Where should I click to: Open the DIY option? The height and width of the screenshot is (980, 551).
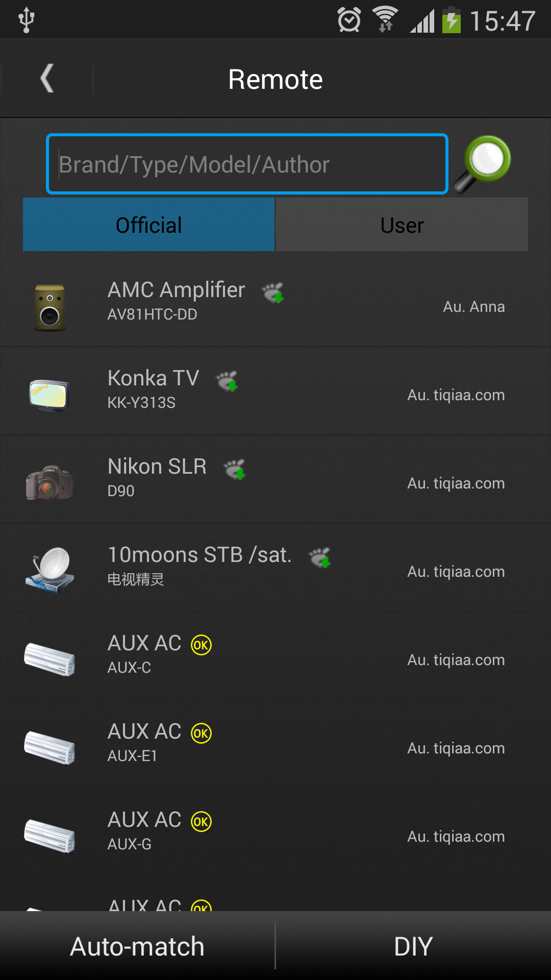click(x=414, y=946)
